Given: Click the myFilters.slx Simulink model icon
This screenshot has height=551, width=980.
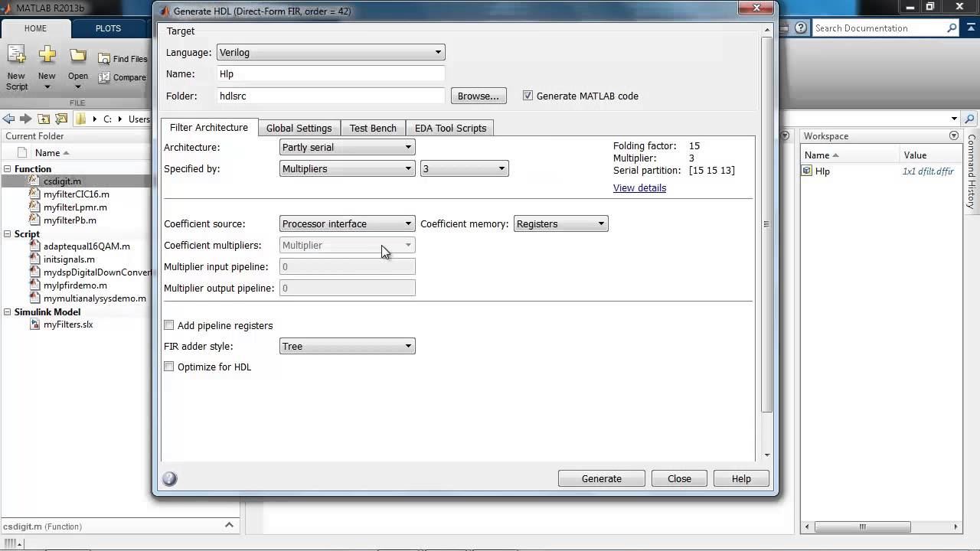Looking at the screenshot, I should (x=34, y=324).
